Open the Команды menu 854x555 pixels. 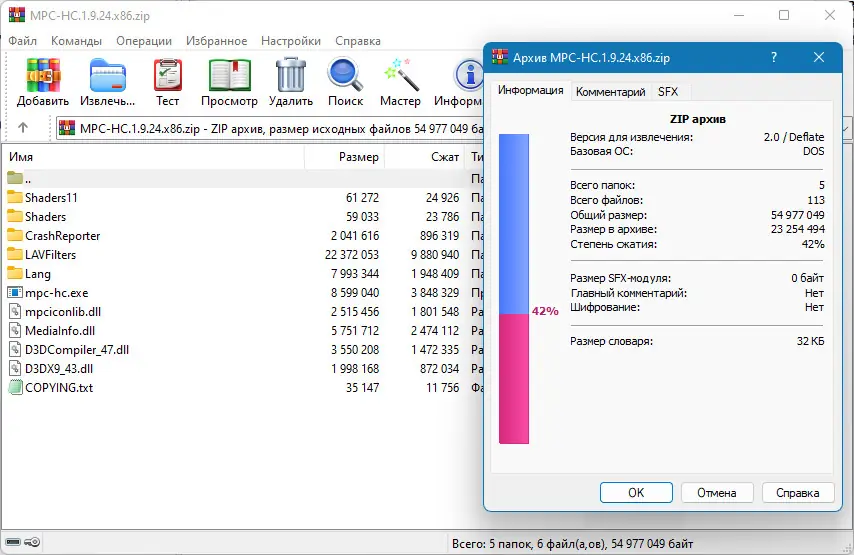pos(76,41)
